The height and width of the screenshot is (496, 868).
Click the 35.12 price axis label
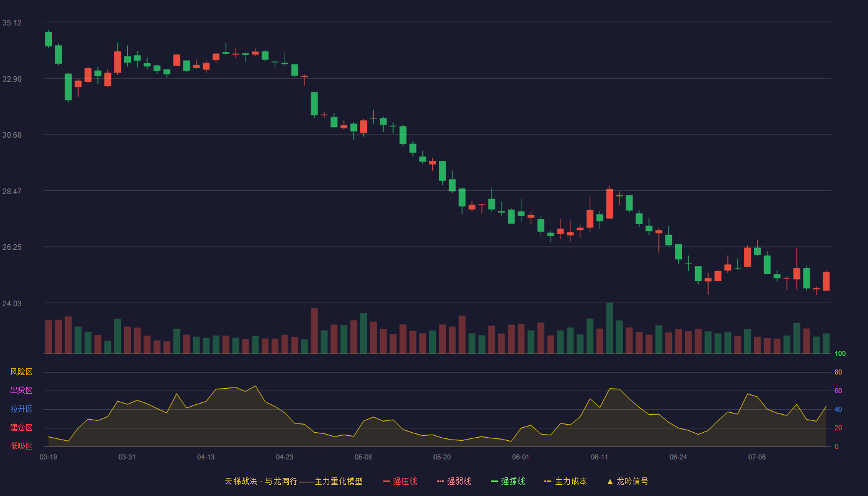tap(12, 23)
